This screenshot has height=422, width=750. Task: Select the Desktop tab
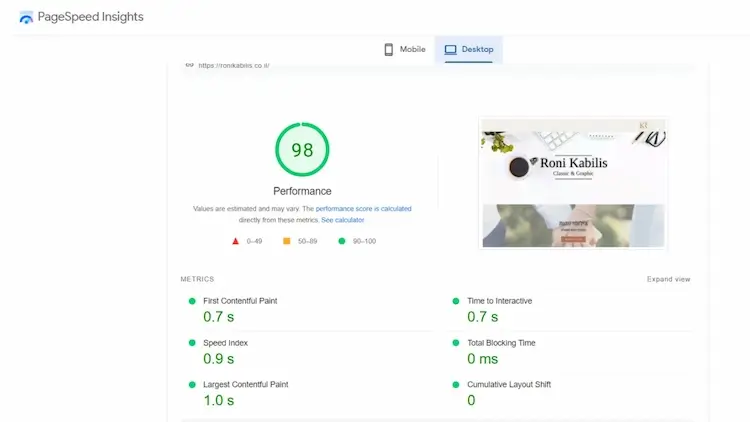468,49
